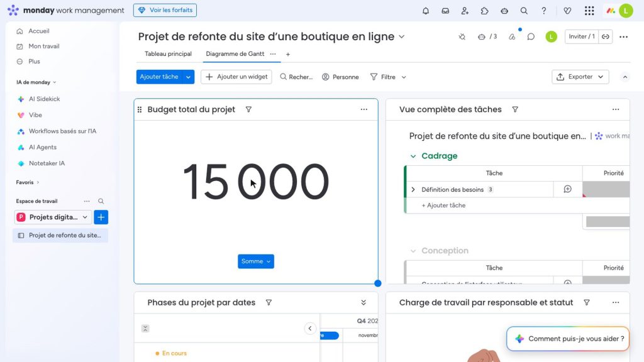Click the integrations icon with blue dot

[x=512, y=36]
